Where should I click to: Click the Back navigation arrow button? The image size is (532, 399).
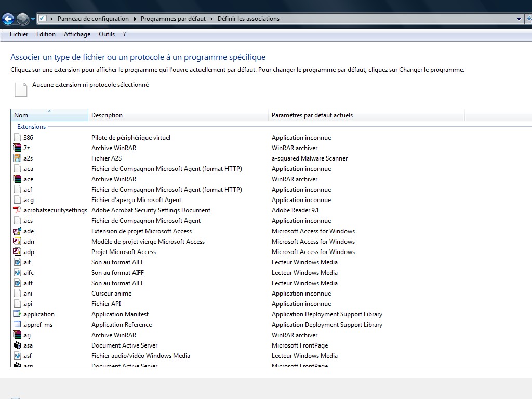[x=8, y=19]
